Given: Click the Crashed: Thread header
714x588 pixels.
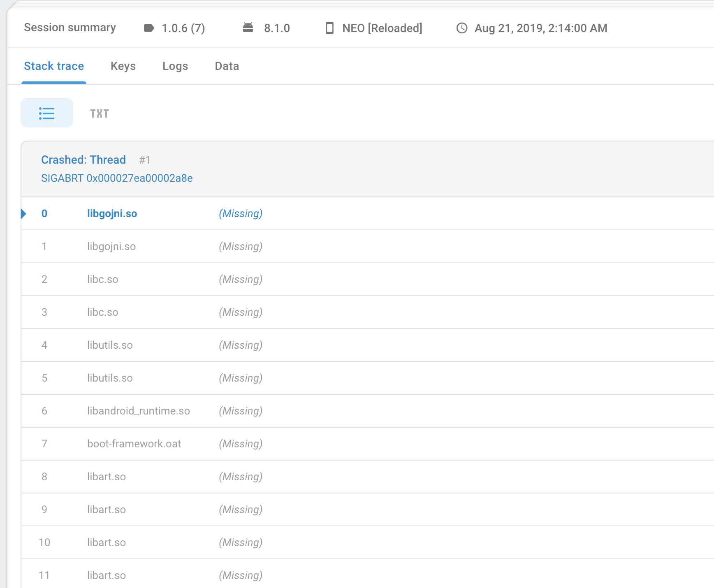Looking at the screenshot, I should (x=83, y=160).
